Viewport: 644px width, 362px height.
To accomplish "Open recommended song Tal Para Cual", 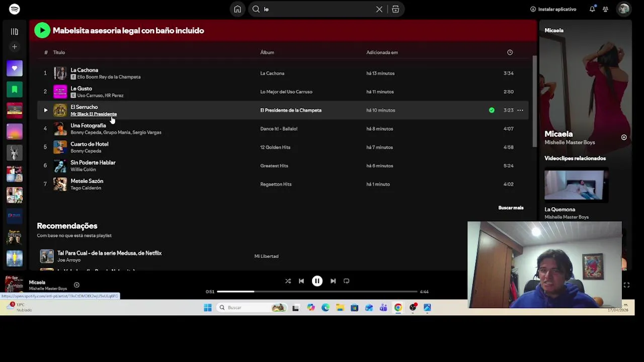I will [109, 253].
